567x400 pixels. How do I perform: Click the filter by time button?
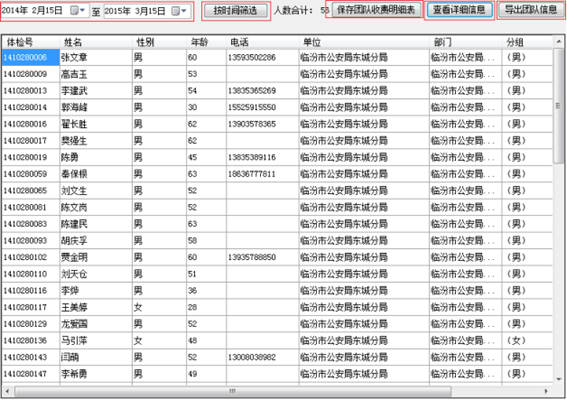point(235,11)
